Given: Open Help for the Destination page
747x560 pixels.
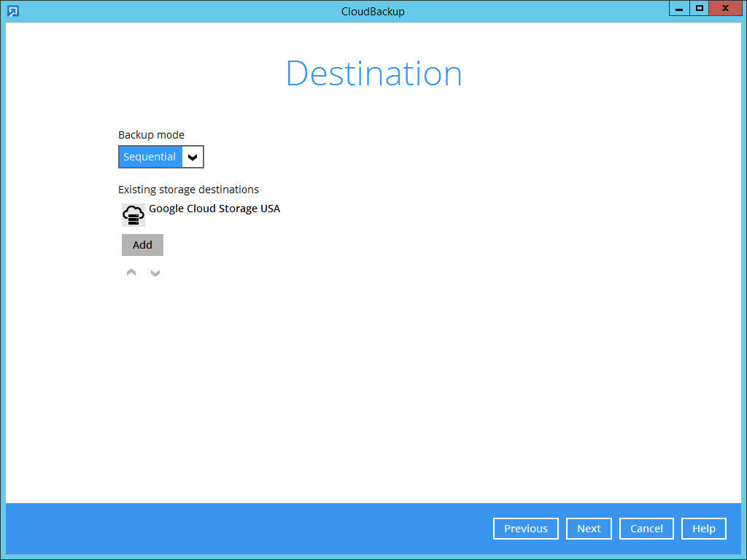Looking at the screenshot, I should 703,529.
